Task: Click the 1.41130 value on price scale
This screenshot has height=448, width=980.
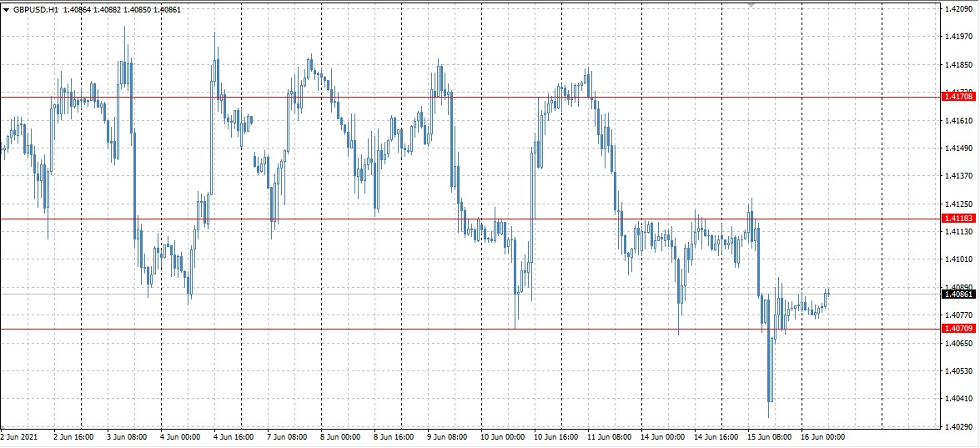Action: point(959,231)
